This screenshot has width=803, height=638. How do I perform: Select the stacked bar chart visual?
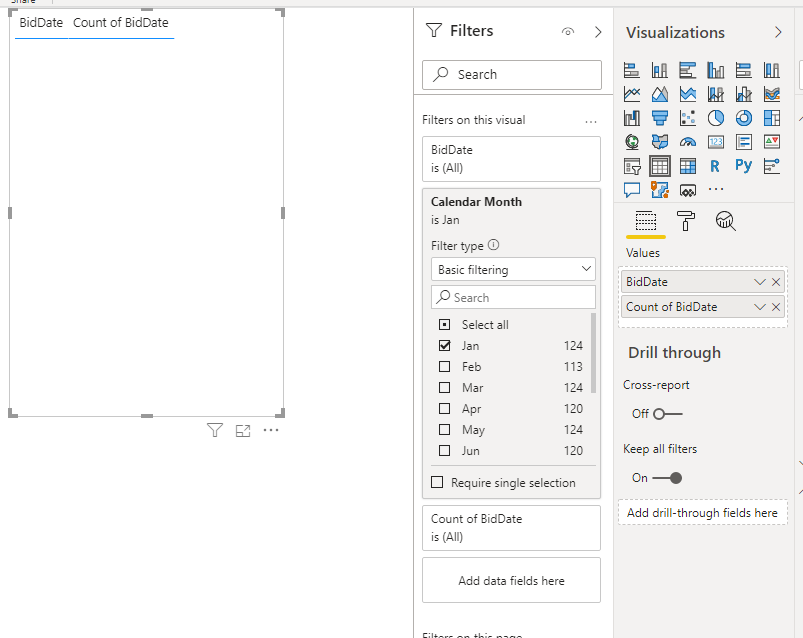[x=632, y=70]
